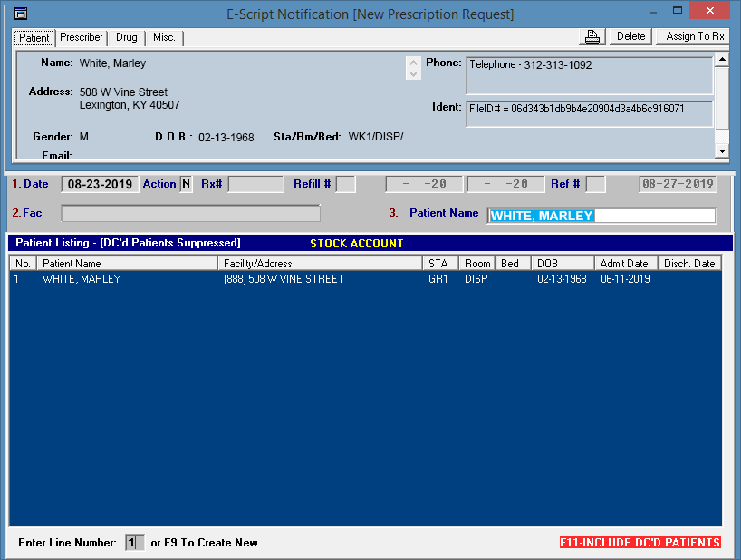Click the Rx# input field
The image size is (741, 560).
pyautogui.click(x=255, y=184)
